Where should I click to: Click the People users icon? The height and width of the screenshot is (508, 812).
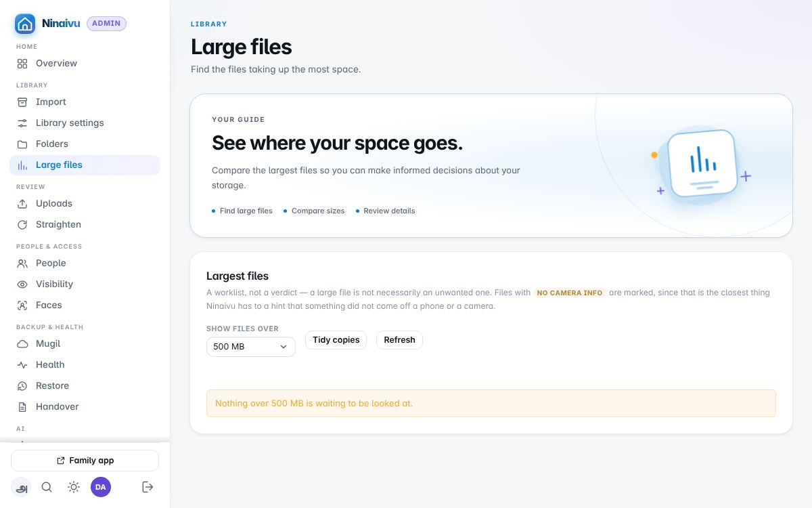(22, 263)
